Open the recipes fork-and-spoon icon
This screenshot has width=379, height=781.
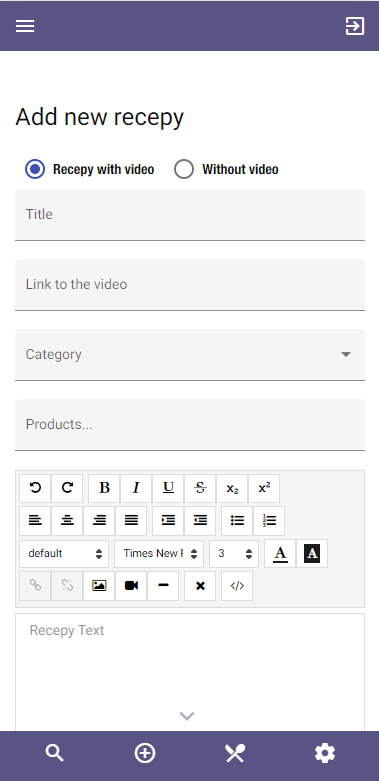[x=235, y=753]
